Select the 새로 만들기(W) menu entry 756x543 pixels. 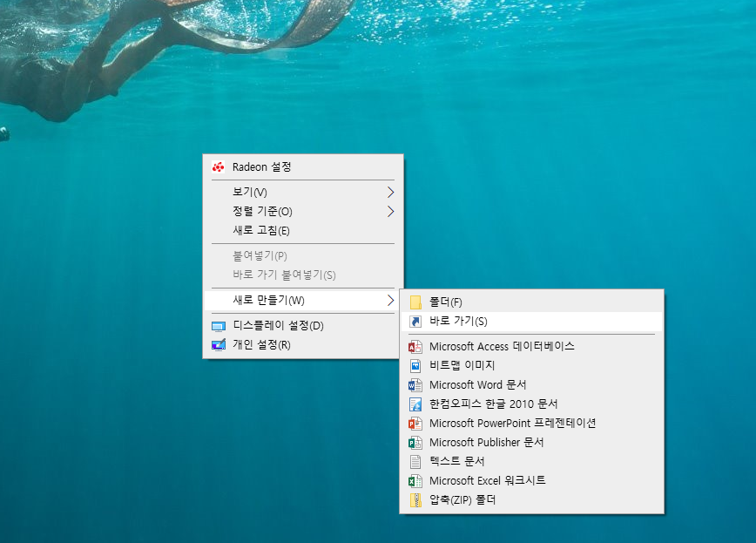coord(303,300)
